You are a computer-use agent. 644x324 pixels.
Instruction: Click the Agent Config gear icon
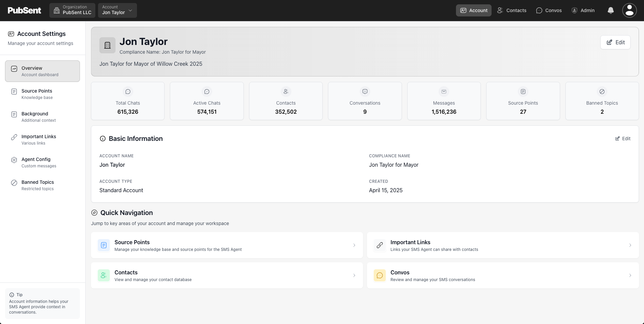point(14,160)
